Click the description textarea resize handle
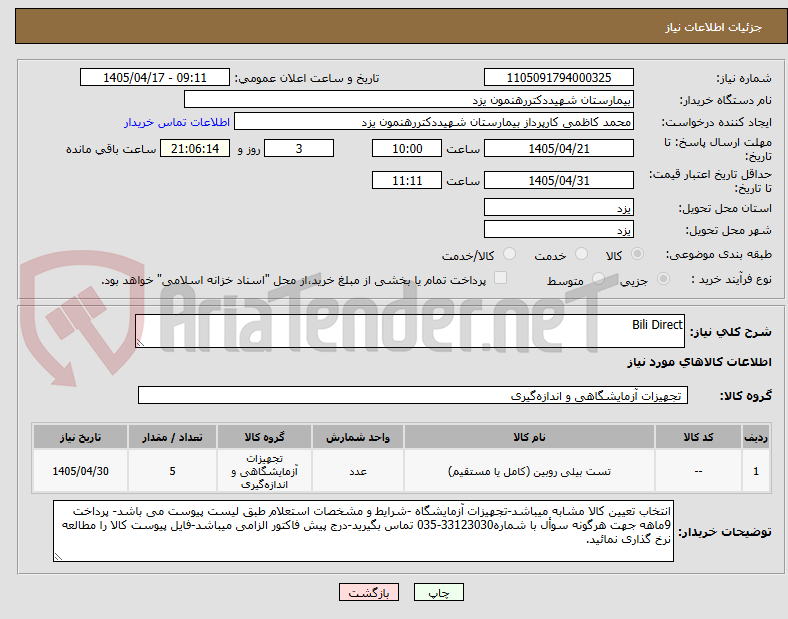The width and height of the screenshot is (788, 619). 140,343
